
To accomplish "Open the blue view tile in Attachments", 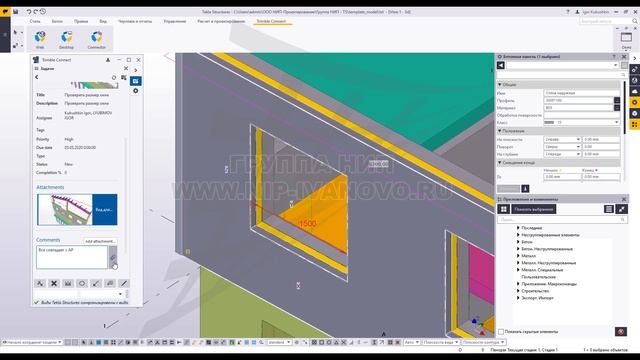I will tap(105, 210).
